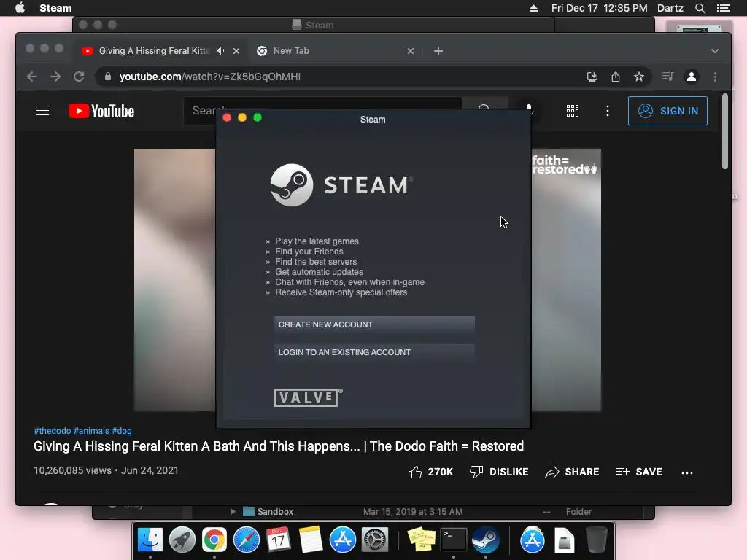Like the video with thumbs up 270K

430,472
